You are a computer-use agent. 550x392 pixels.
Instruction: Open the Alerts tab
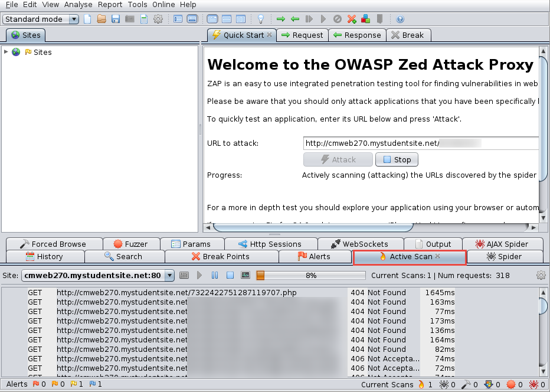(x=315, y=257)
